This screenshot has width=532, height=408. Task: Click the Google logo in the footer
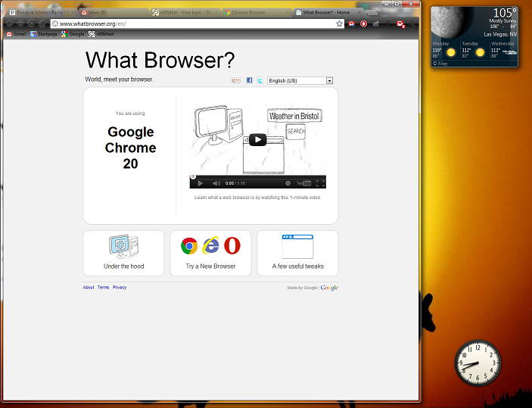click(329, 288)
